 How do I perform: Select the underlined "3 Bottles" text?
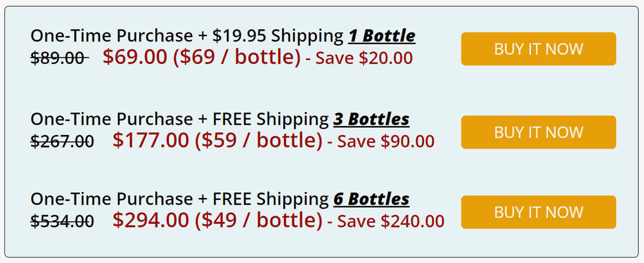coord(371,119)
